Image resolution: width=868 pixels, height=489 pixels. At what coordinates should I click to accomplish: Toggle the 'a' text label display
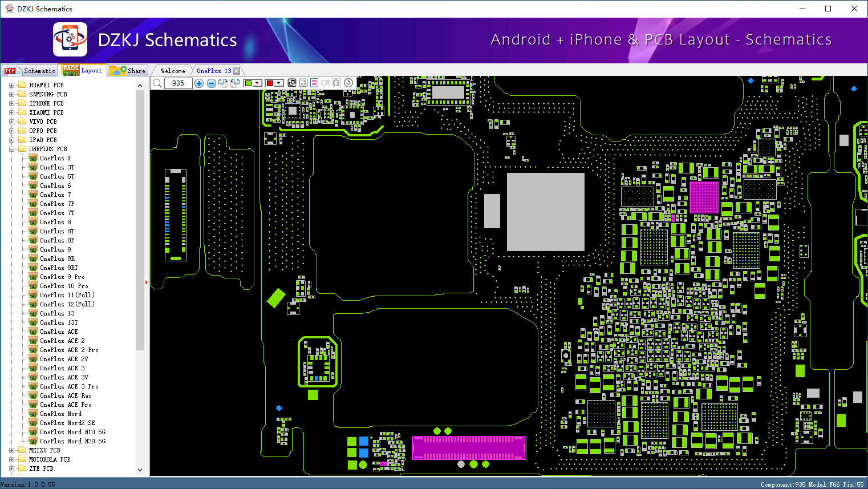pos(303,83)
